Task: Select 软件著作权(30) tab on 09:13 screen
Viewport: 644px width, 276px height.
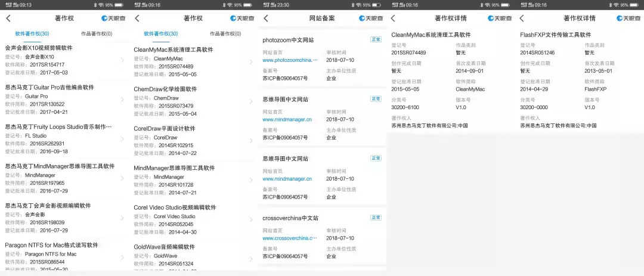Action: pyautogui.click(x=32, y=33)
